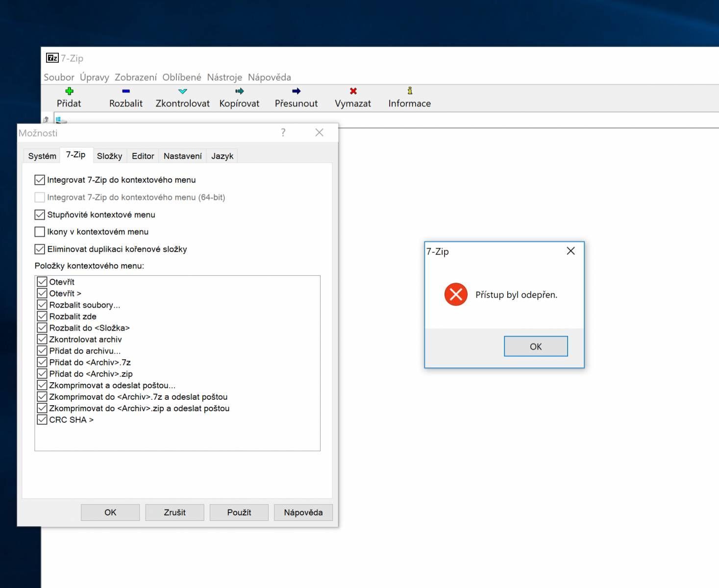Toggle the disabled 64-bit integration checkbox
Screen dimensions: 719x588
40,197
